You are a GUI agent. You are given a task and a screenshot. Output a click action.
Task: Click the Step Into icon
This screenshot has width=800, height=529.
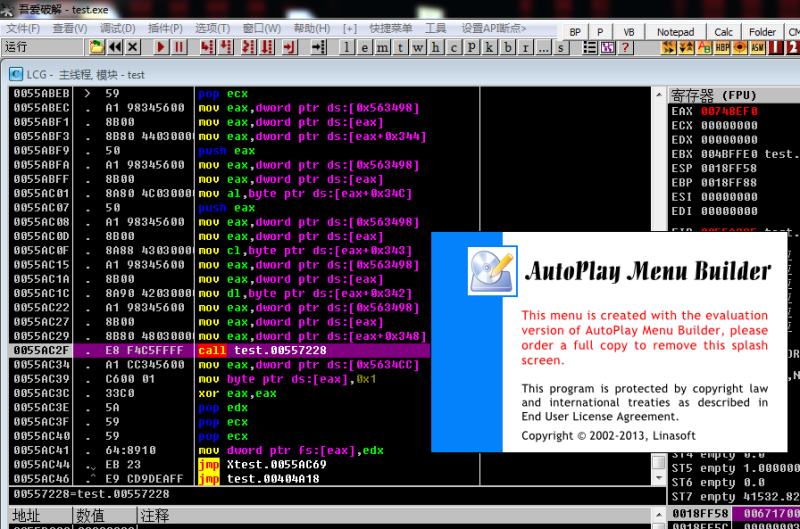pos(207,47)
